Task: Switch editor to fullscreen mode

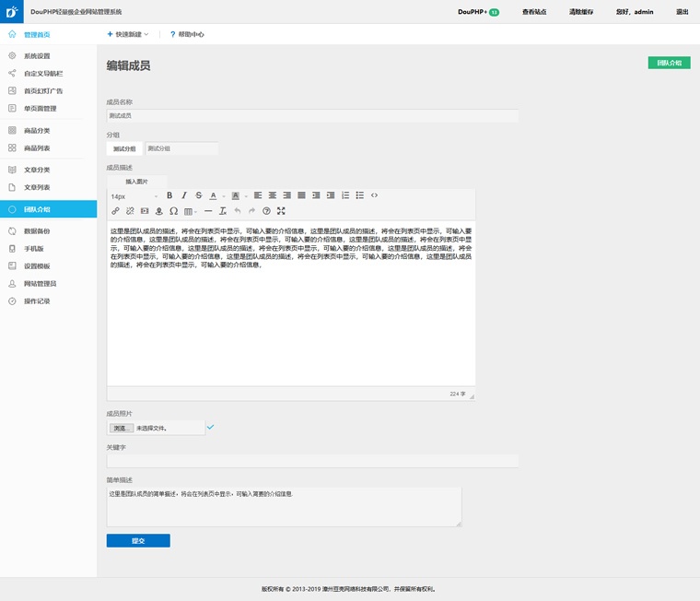Action: tap(281, 211)
